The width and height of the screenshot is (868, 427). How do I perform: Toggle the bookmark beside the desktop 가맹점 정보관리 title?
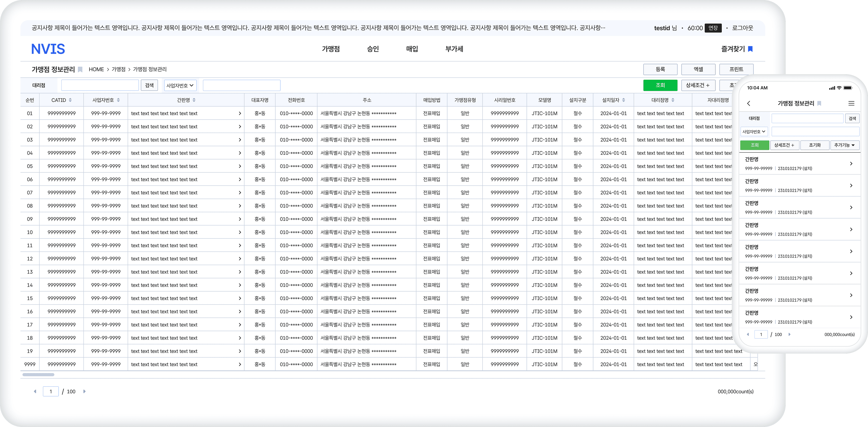80,69
